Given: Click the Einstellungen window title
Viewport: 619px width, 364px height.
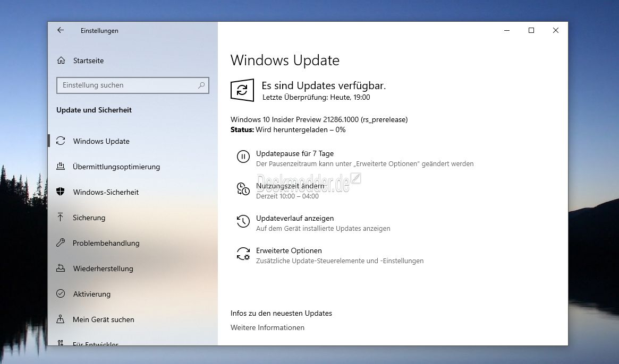Looking at the screenshot, I should click(99, 31).
